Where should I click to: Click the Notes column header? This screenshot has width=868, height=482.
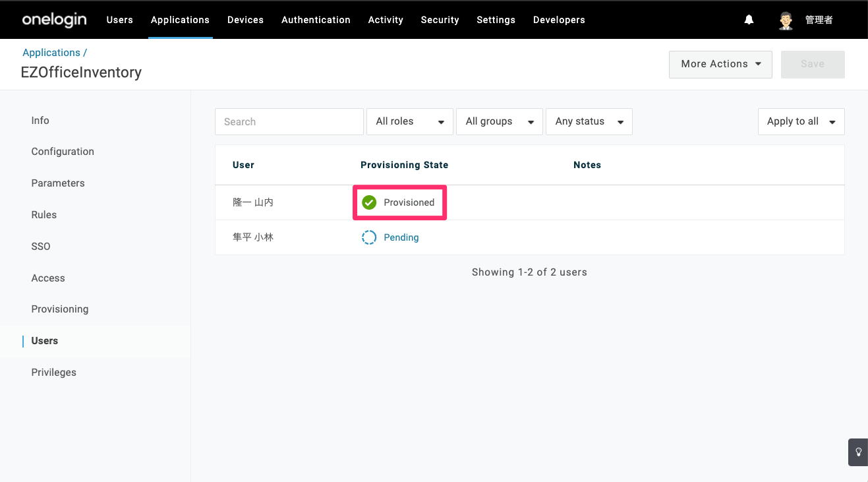(x=587, y=165)
